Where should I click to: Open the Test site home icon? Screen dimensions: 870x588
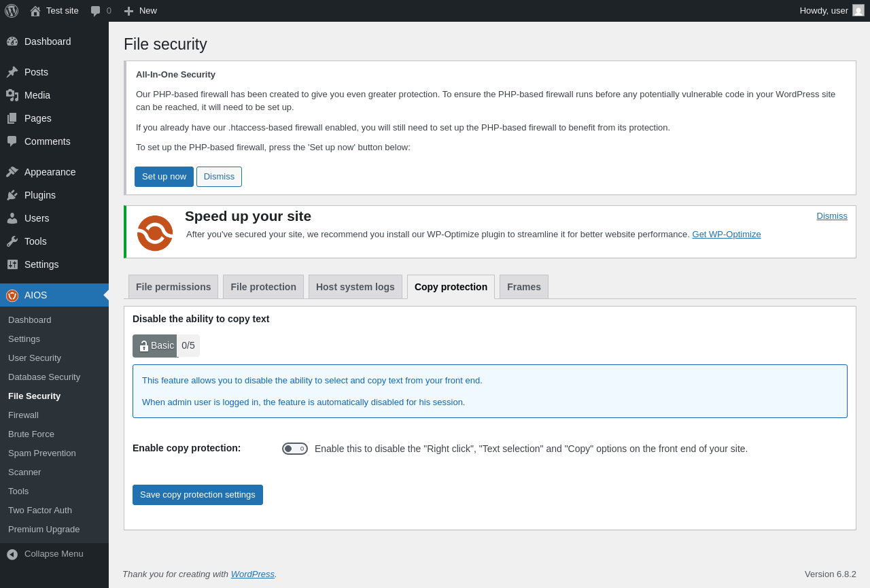(35, 11)
